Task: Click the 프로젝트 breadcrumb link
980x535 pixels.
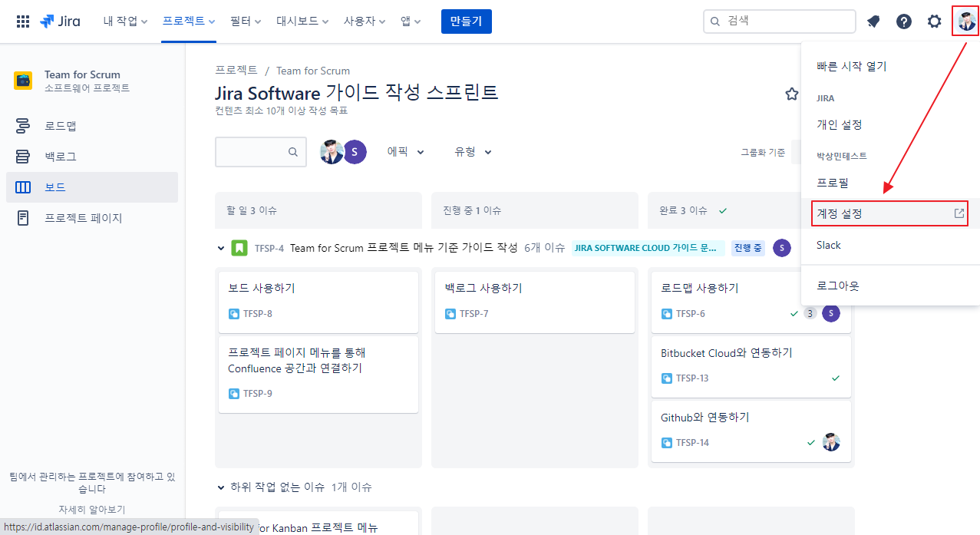Action: click(x=236, y=70)
